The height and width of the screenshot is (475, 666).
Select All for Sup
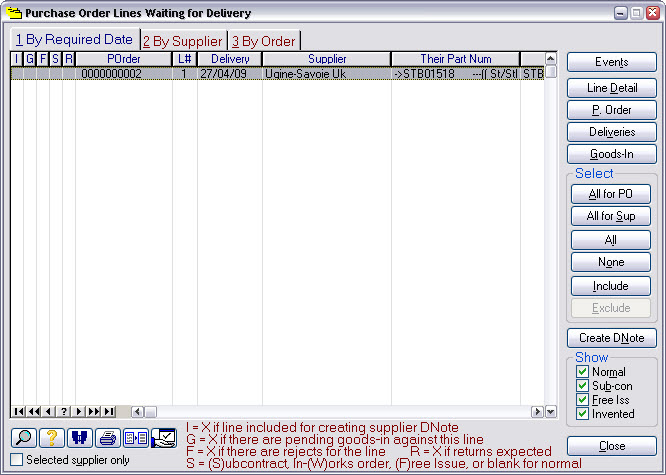coord(611,216)
